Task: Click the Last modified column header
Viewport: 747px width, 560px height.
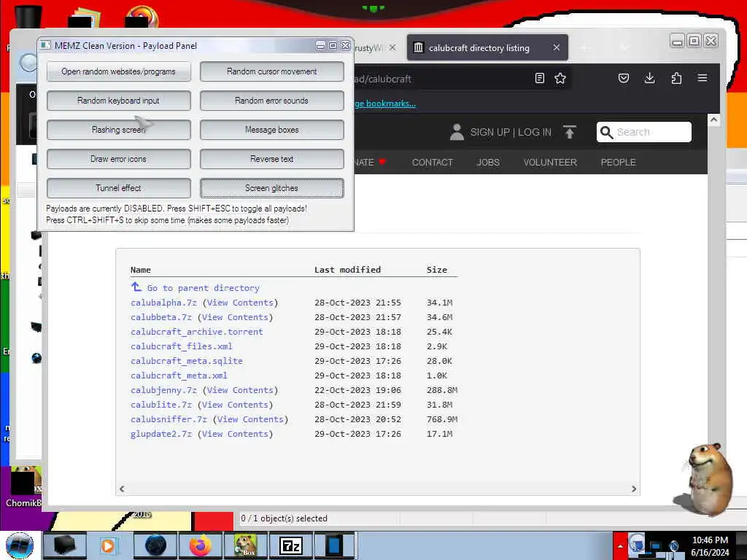Action: click(347, 270)
